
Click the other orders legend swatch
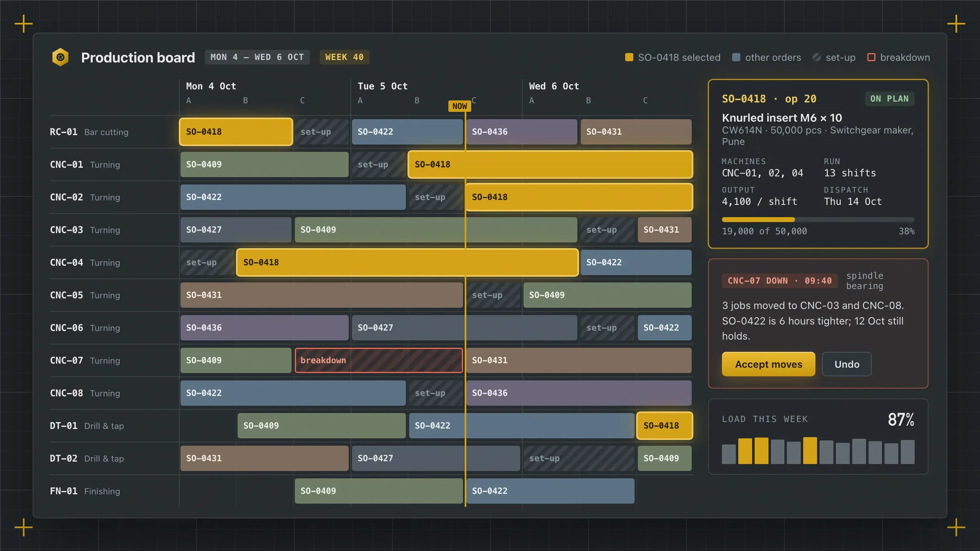point(736,57)
